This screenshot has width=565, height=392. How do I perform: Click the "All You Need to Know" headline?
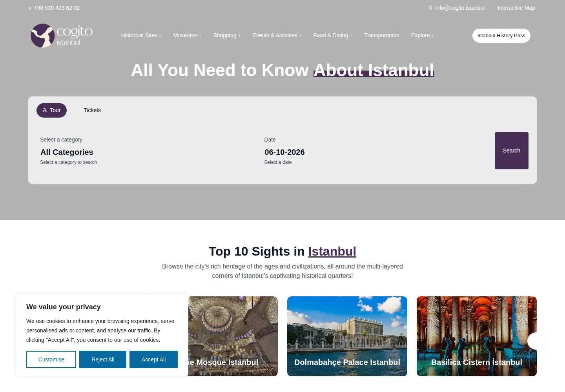(x=220, y=70)
